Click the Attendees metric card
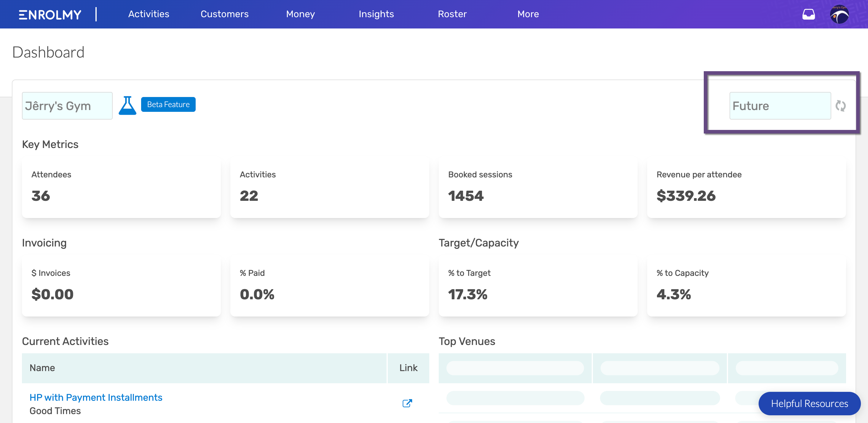 click(x=121, y=187)
